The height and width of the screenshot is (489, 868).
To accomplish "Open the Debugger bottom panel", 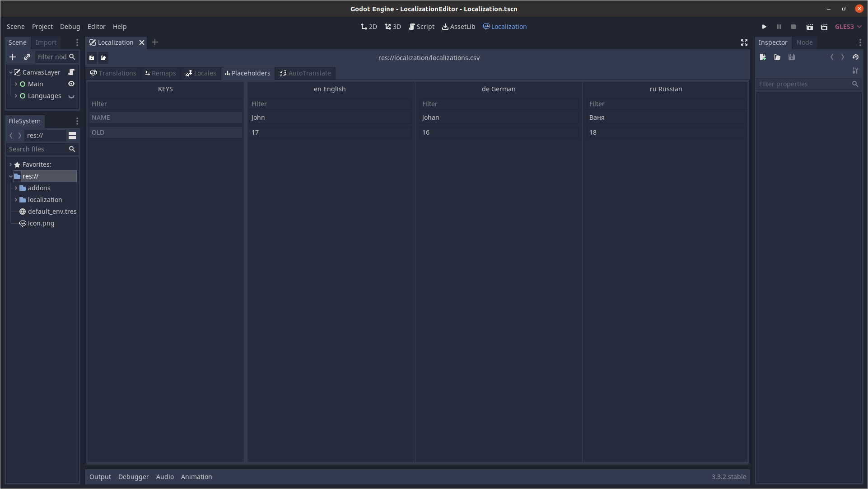I will coord(134,477).
